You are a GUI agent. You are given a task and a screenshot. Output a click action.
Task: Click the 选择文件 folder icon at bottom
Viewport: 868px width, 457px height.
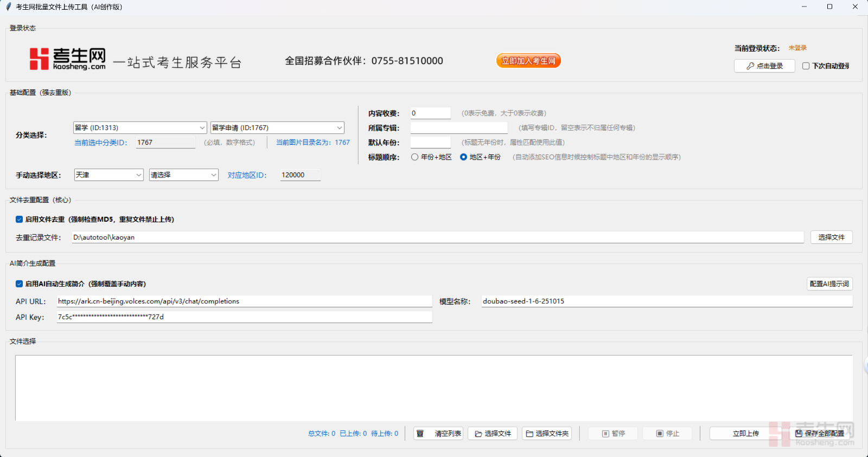pyautogui.click(x=493, y=434)
